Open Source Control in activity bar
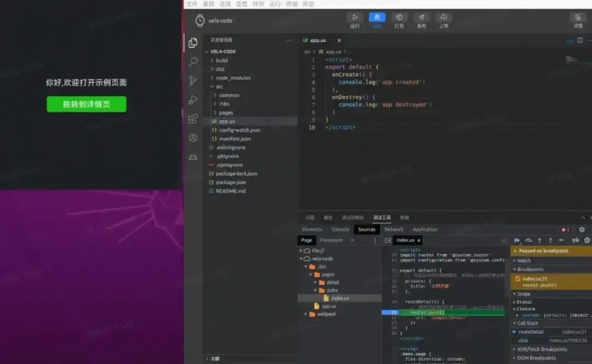592x364 pixels. click(193, 81)
